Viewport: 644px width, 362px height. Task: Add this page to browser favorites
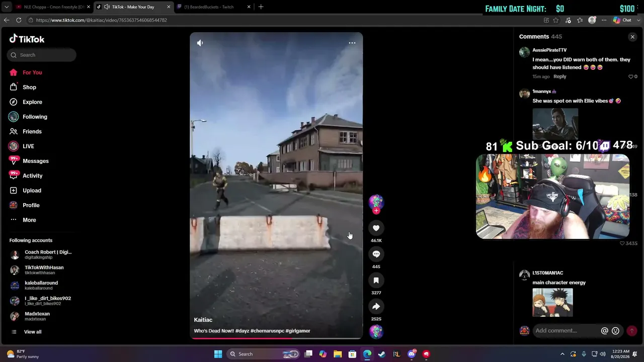556,20
